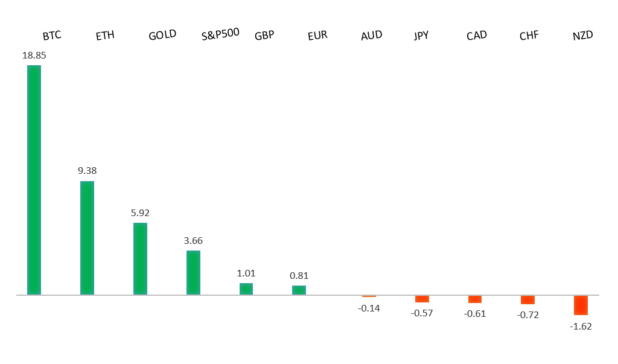Select the S&P500 green bar
The height and width of the screenshot is (364, 618).
point(193,273)
